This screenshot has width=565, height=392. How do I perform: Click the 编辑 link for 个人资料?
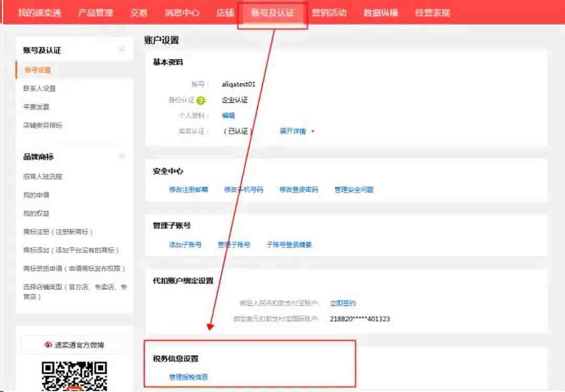pyautogui.click(x=228, y=115)
